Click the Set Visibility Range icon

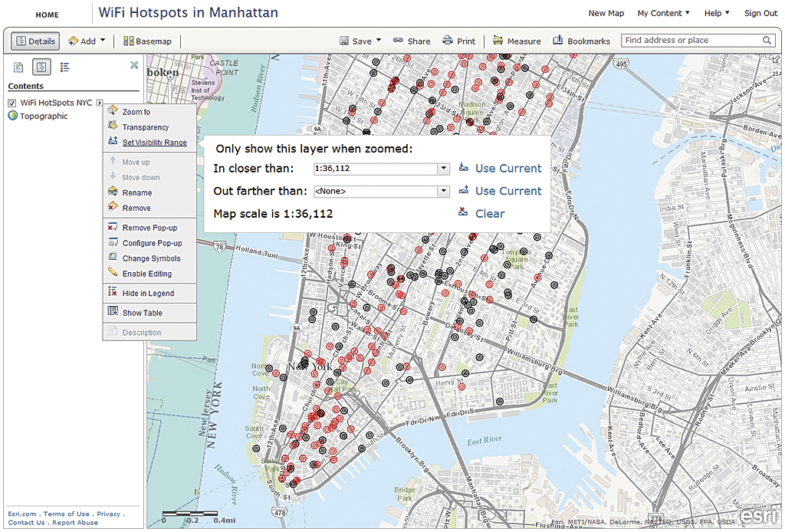[113, 140]
